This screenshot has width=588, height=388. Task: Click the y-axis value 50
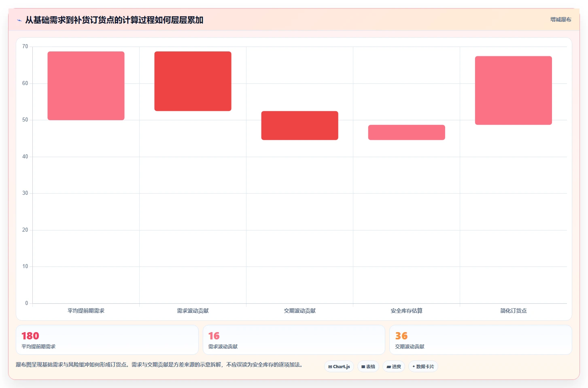pyautogui.click(x=25, y=120)
